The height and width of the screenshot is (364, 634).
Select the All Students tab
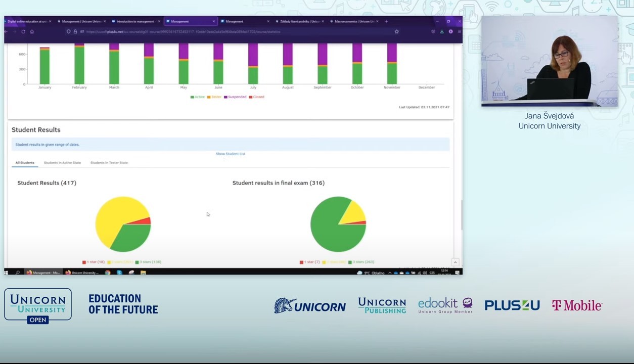(x=25, y=163)
